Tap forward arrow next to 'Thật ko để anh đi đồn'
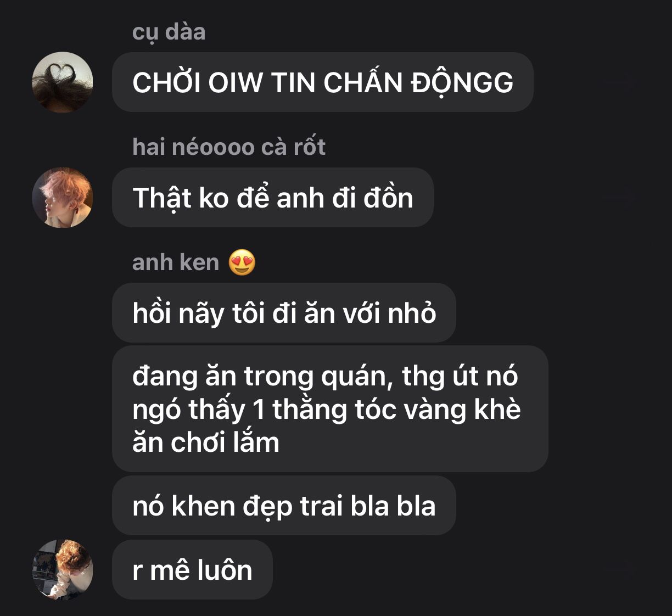The image size is (672, 616). point(619,198)
